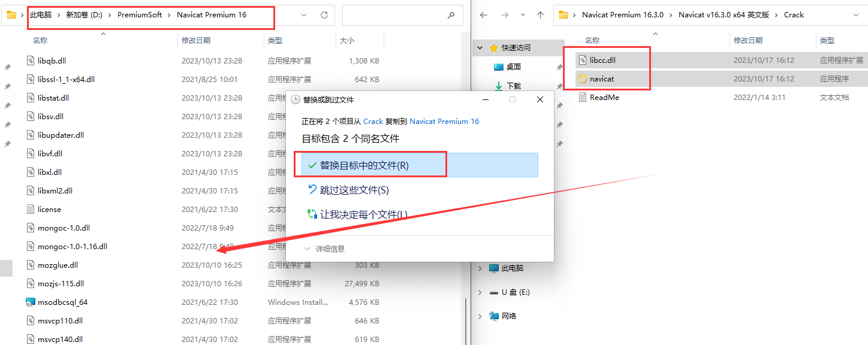
Task: Click the refresh button in left address bar
Action: coord(324,15)
